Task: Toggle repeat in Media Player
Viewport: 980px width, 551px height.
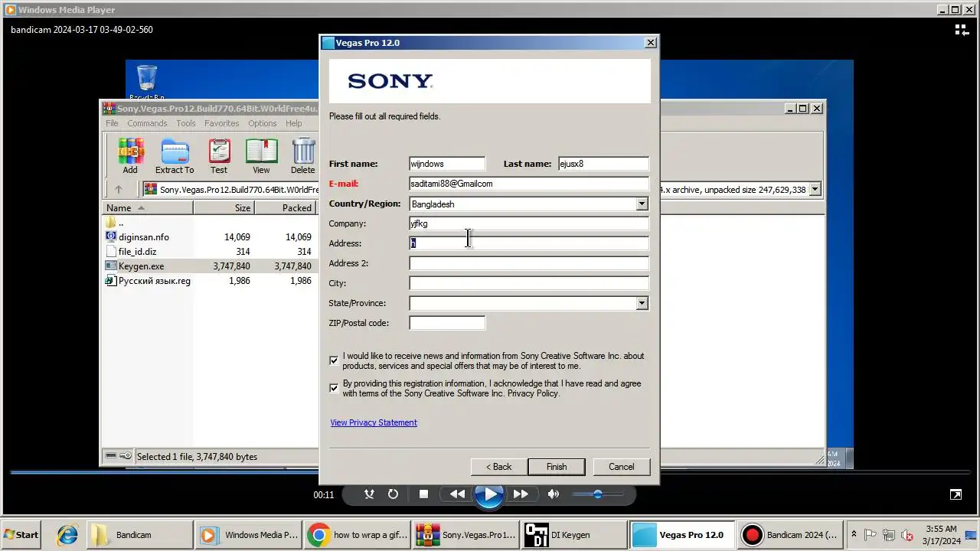Action: 393,494
